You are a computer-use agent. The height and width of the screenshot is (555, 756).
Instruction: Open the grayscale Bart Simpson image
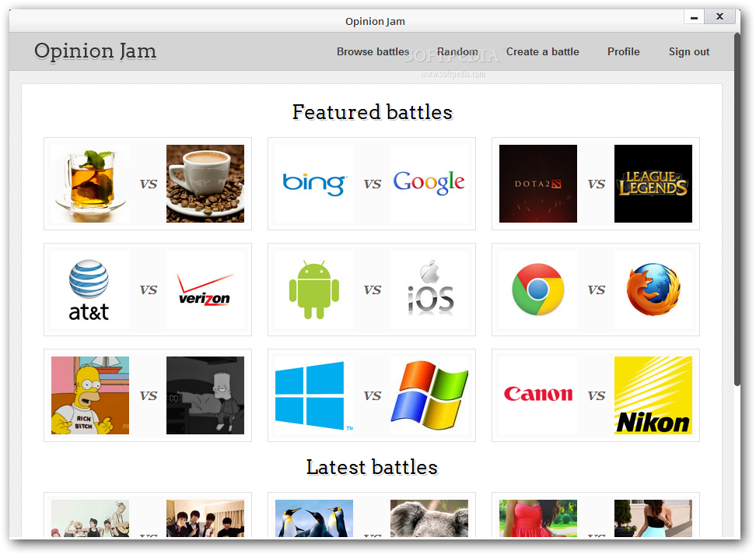(x=205, y=395)
